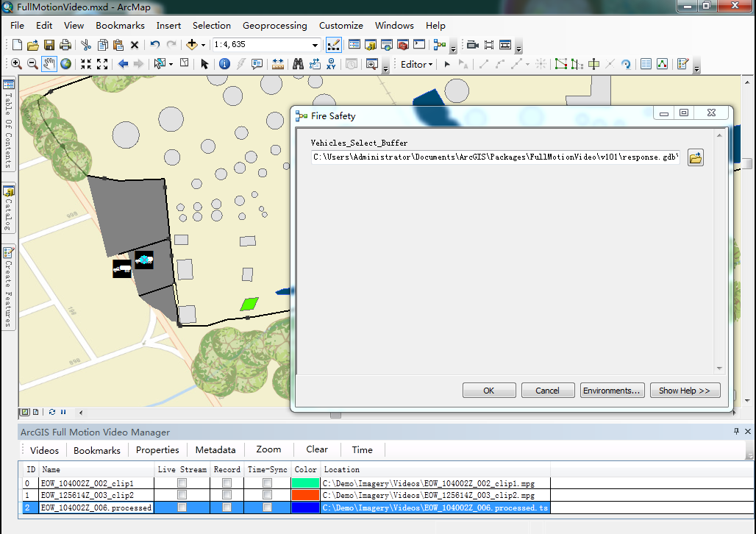Click the Add Data plus icon
Screen dimensions: 756x534
pyautogui.click(x=191, y=45)
